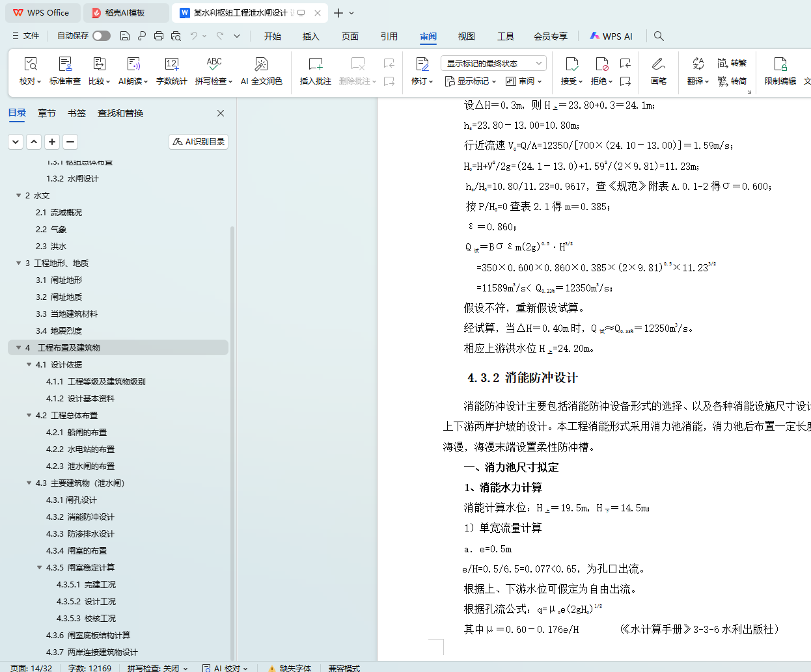Toggle the 自动保存 autosave switch
This screenshot has width=811, height=672.
(102, 36)
